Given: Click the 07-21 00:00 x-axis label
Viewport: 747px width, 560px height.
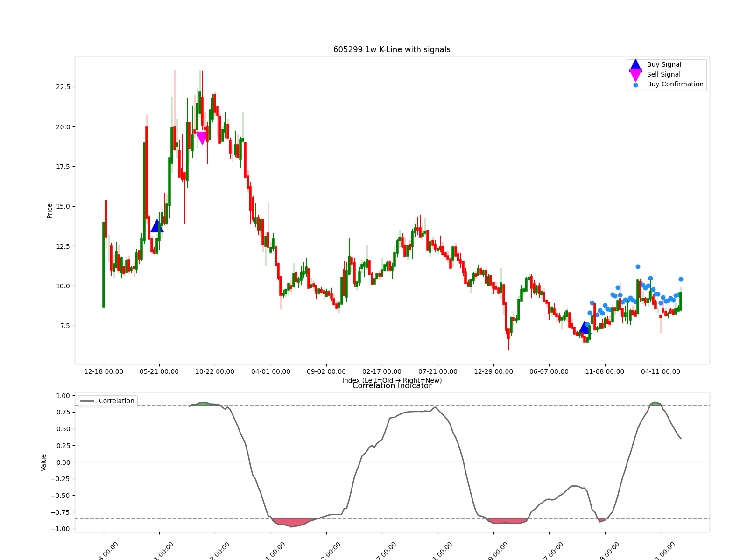Looking at the screenshot, I should 438,372.
